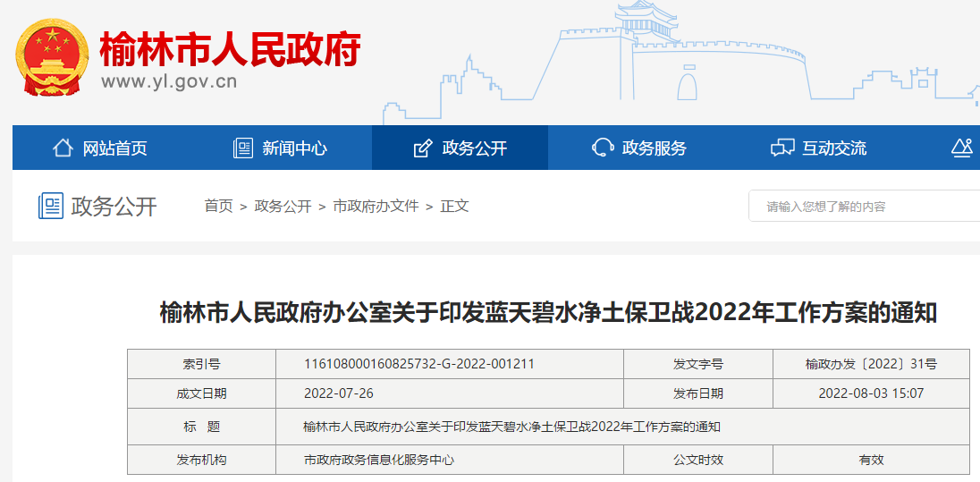Open the 新闻中心 navigation tab
This screenshot has height=482, width=980.
(x=282, y=148)
